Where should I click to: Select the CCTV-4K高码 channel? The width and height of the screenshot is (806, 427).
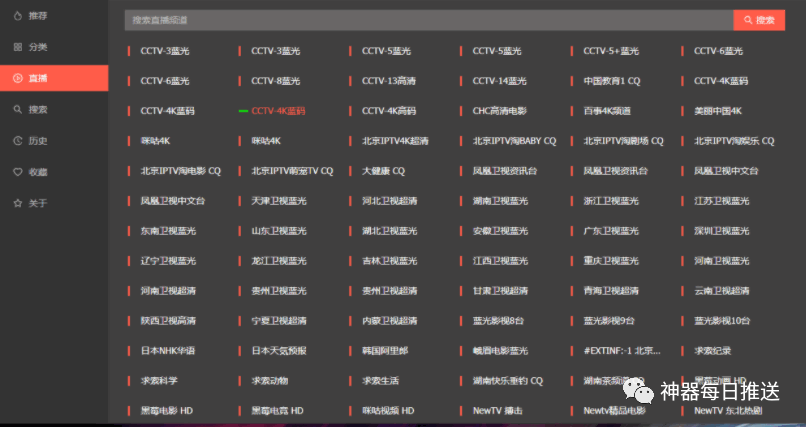coord(389,111)
